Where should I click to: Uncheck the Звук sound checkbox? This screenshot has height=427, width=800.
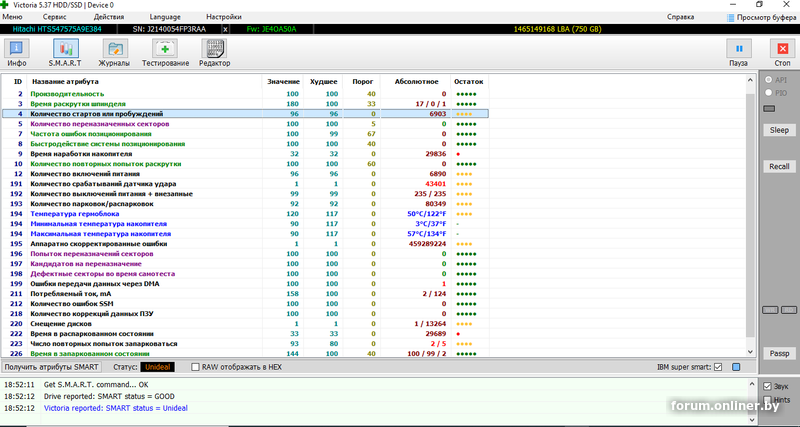767,386
